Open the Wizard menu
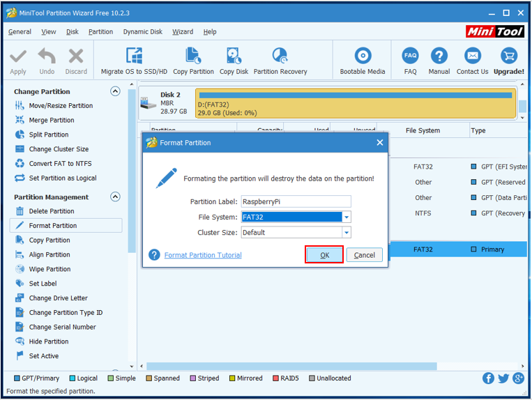Image resolution: width=532 pixels, height=400 pixels. point(183,32)
